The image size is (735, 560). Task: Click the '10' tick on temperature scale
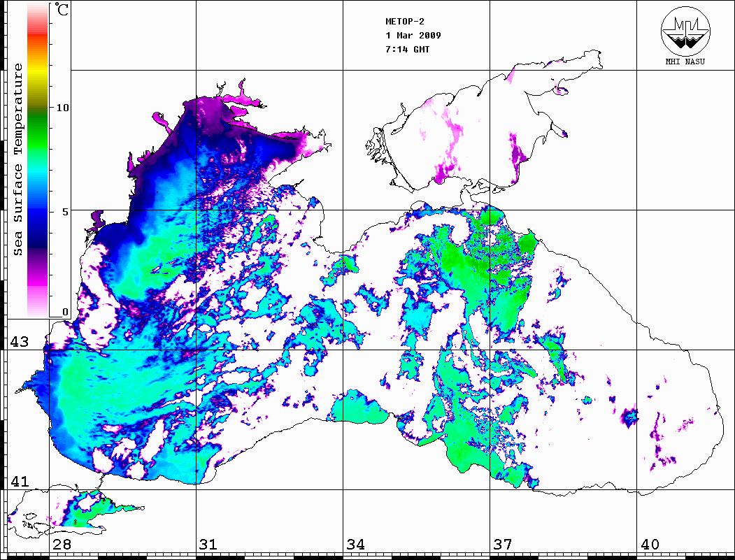(x=62, y=108)
